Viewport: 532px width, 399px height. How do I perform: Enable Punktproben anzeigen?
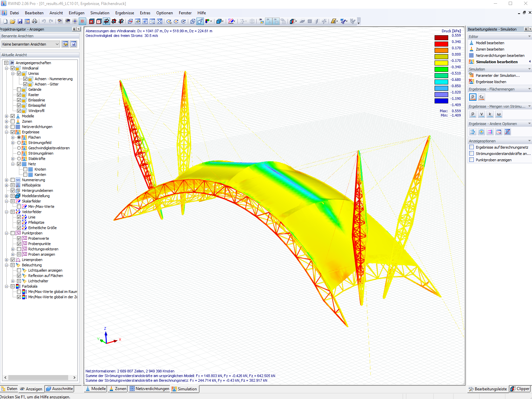pos(471,160)
